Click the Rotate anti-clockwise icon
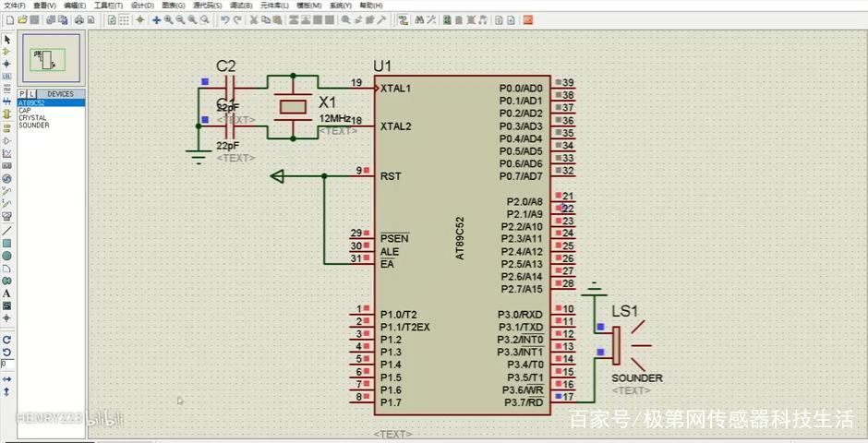868x443 pixels. [x=7, y=352]
